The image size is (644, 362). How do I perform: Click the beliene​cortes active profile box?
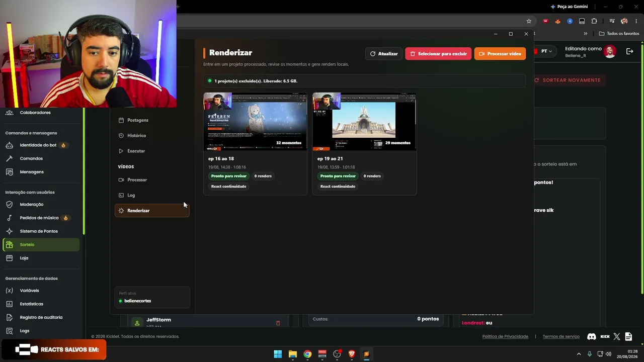coord(152,297)
